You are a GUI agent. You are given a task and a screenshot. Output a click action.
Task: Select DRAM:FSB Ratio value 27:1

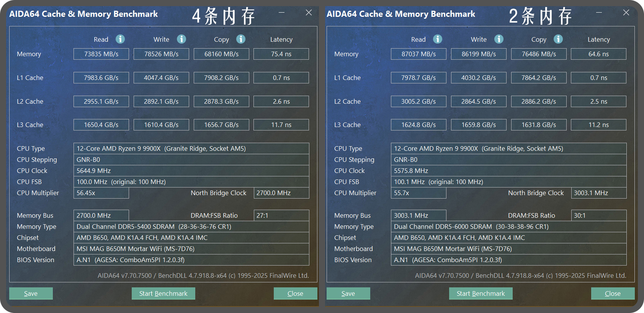(281, 215)
